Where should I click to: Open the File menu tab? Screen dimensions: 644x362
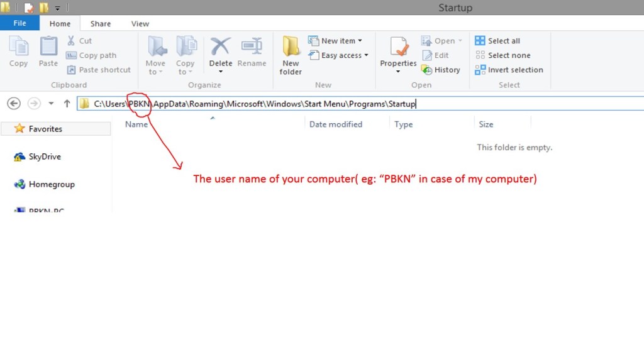coord(19,24)
